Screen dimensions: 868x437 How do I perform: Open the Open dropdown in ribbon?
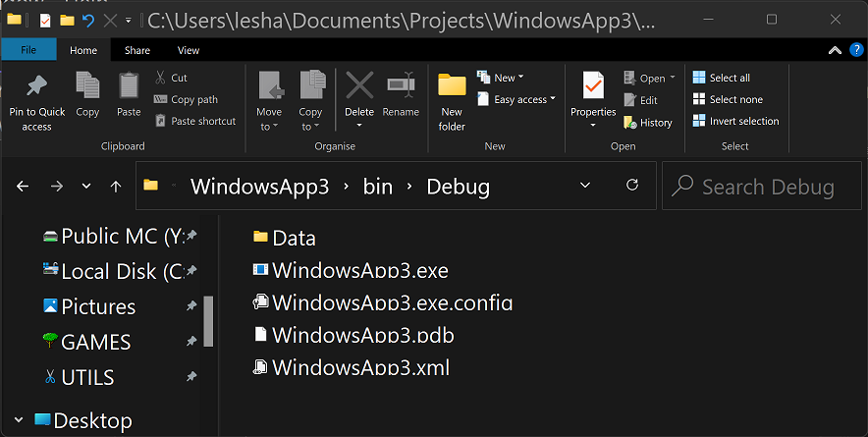650,79
